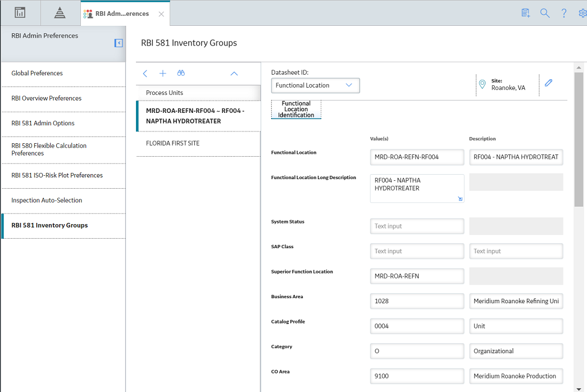587x392 pixels.
Task: Collapse the RBI Admin Preferences side panel
Action: (119, 43)
